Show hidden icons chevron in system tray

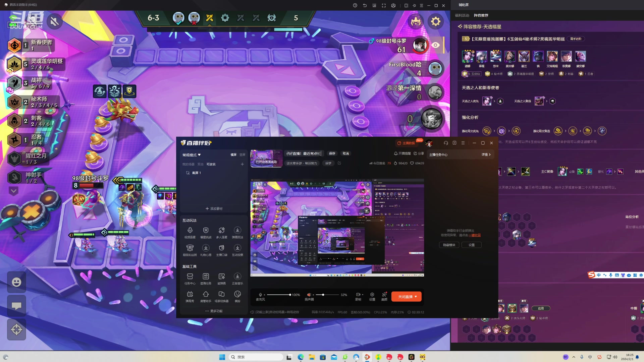574,357
